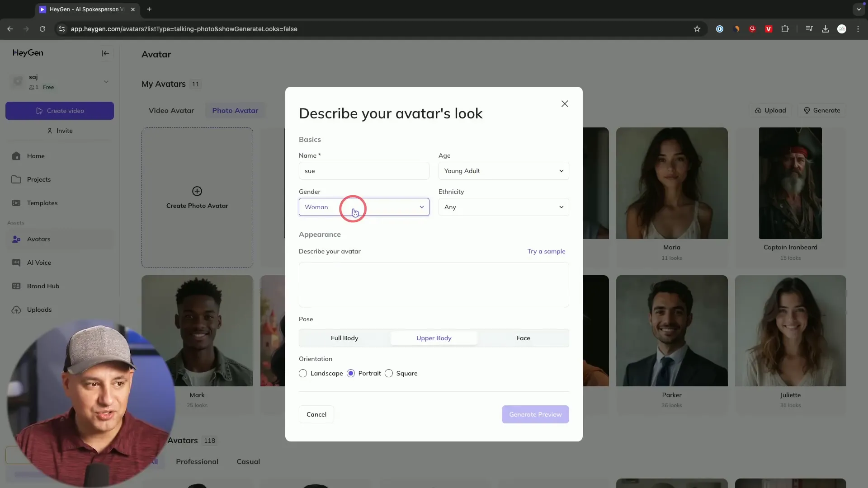Image resolution: width=868 pixels, height=488 pixels.
Task: Select Square orientation
Action: (389, 373)
